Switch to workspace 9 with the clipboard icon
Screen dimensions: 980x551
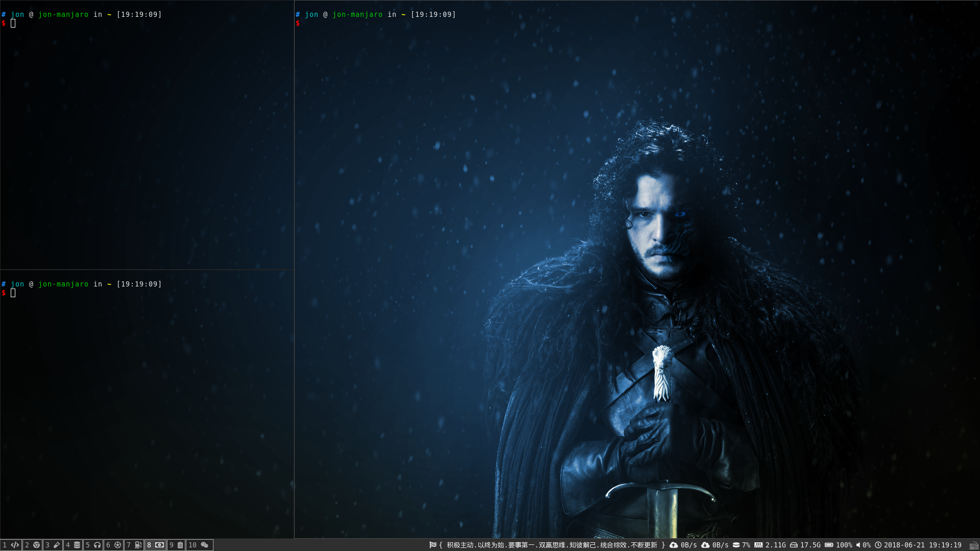point(176,545)
